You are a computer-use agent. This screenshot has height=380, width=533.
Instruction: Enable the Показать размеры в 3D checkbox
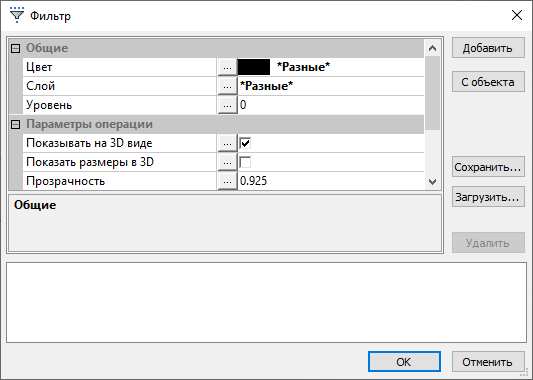(245, 162)
